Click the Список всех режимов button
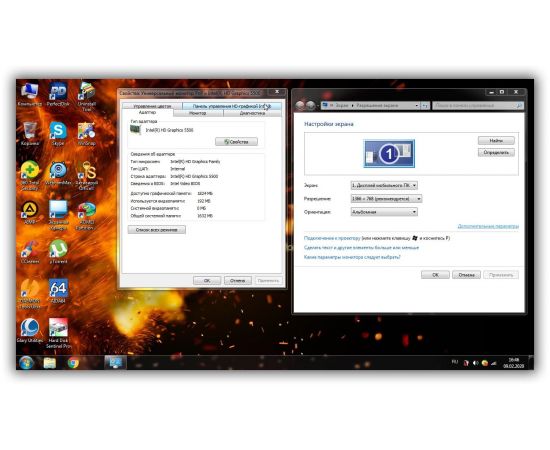 click(x=156, y=230)
